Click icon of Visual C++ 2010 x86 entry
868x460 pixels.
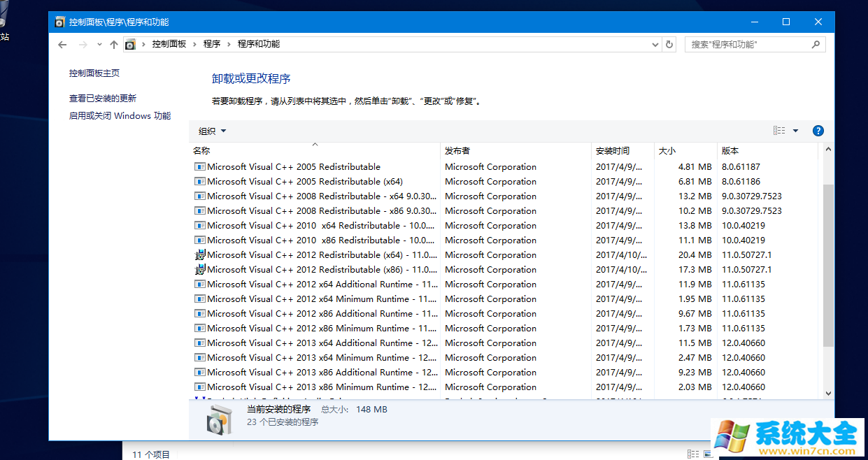(200, 240)
